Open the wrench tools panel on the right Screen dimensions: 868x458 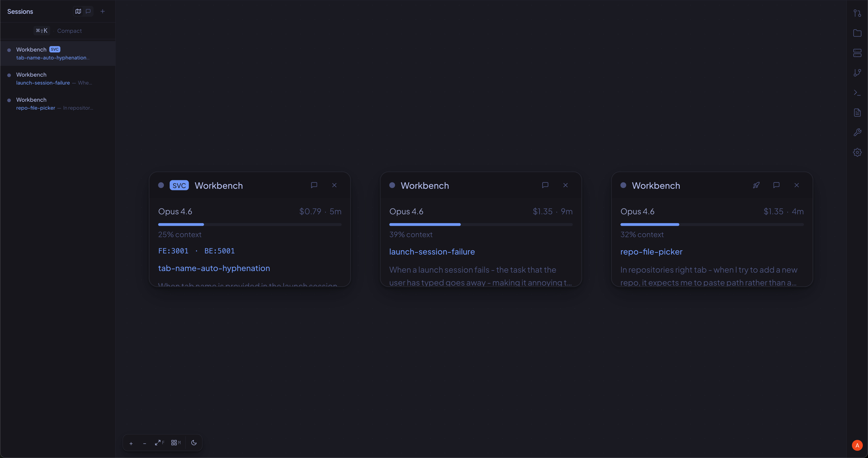(x=857, y=132)
